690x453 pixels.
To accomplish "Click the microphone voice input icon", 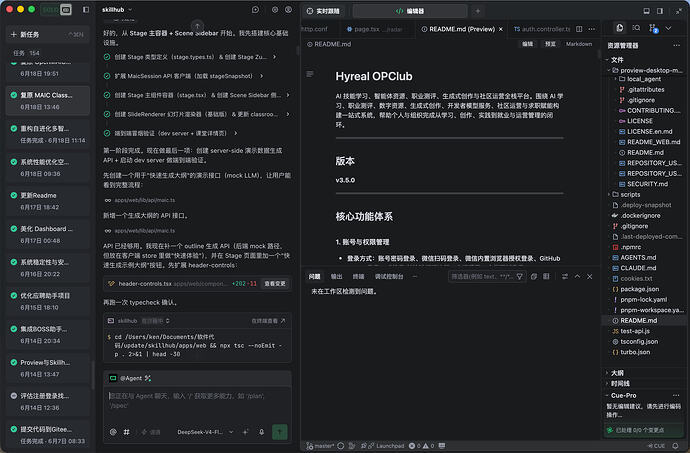I will coord(261,432).
